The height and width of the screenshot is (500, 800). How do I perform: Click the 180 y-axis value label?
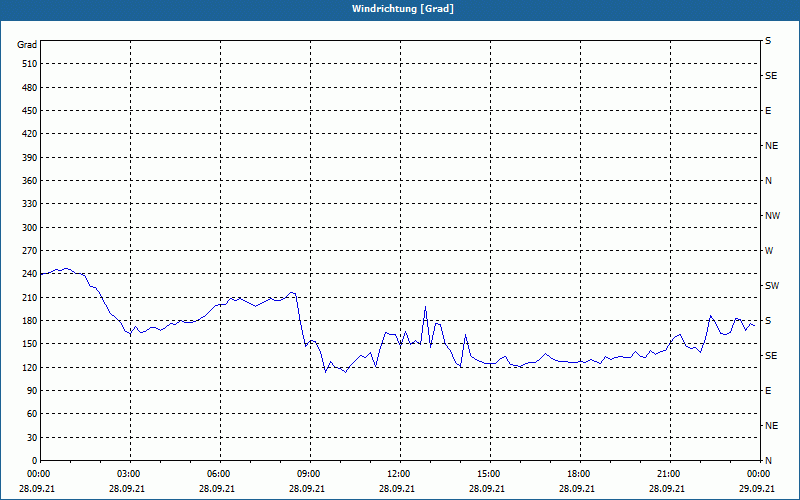point(30,320)
